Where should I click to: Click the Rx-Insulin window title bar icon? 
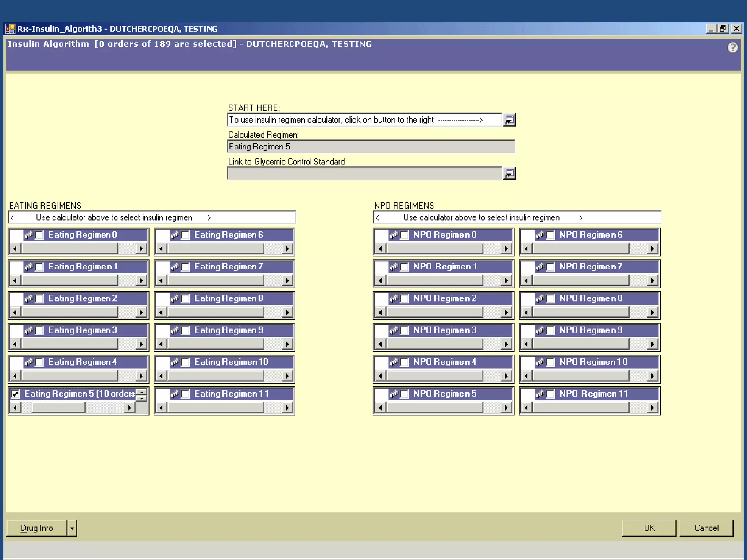[x=10, y=29]
